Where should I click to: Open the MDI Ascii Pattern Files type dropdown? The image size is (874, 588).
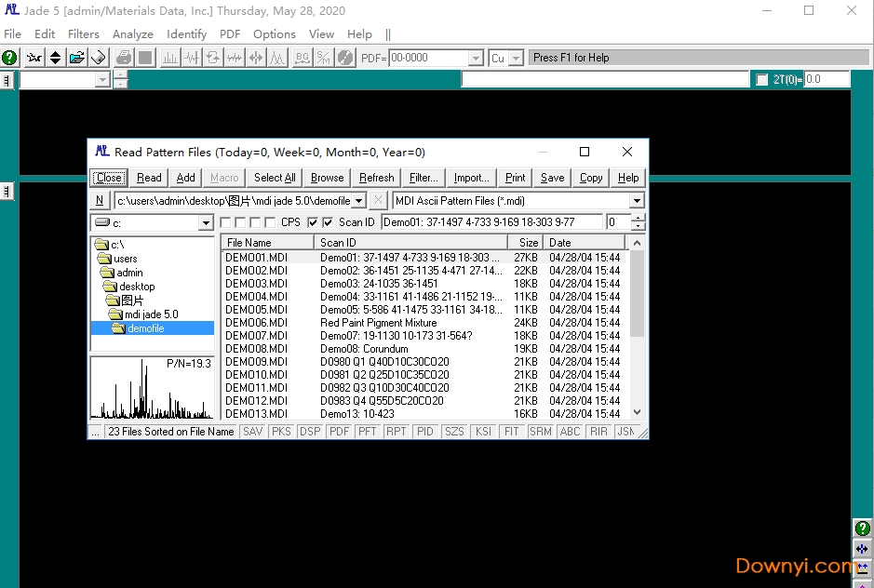tap(637, 201)
